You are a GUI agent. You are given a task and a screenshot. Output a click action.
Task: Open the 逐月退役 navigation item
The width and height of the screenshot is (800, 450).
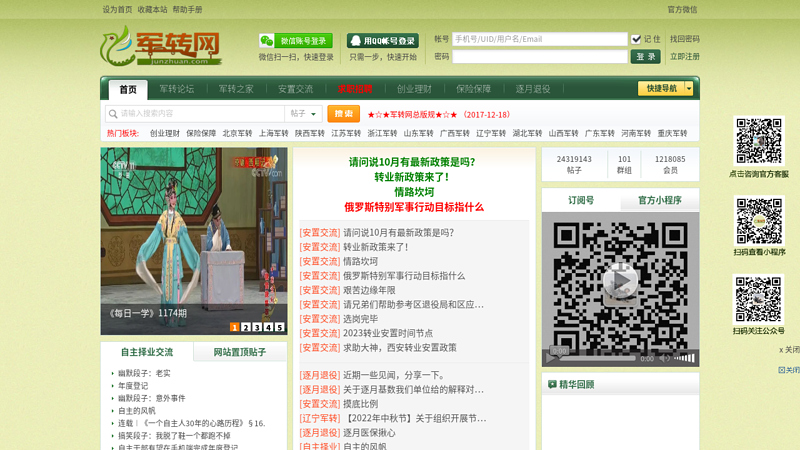tap(533, 89)
